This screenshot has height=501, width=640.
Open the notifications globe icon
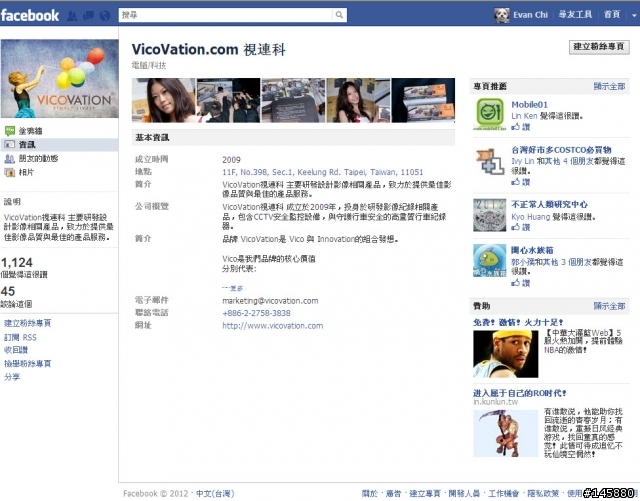[105, 16]
